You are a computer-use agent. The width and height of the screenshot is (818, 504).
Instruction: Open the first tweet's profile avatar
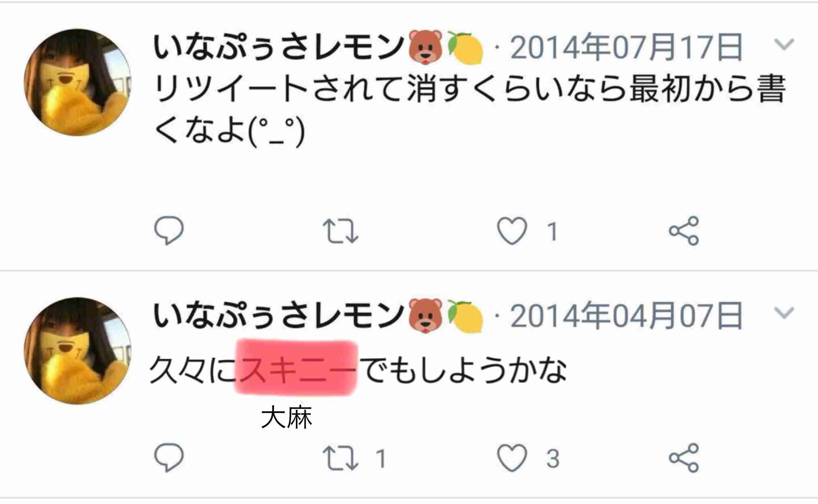click(77, 82)
